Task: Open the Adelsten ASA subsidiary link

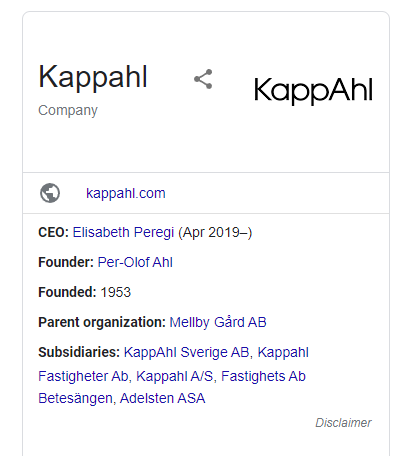Action: (x=162, y=398)
